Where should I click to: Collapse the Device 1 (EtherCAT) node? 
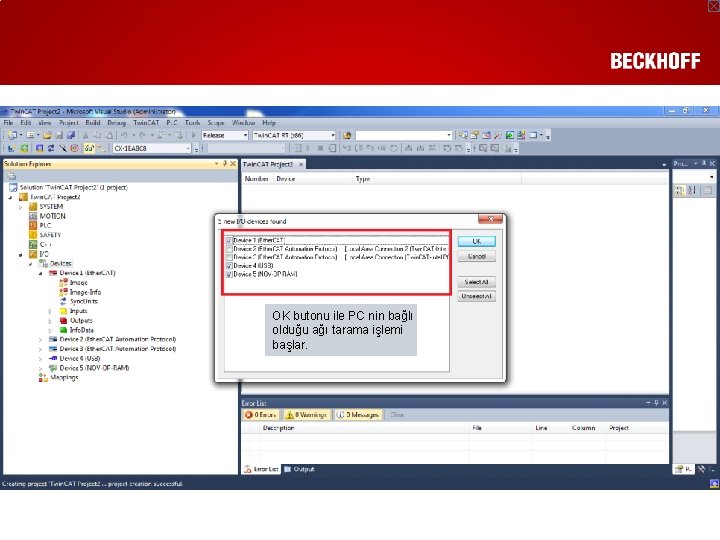[x=40, y=273]
